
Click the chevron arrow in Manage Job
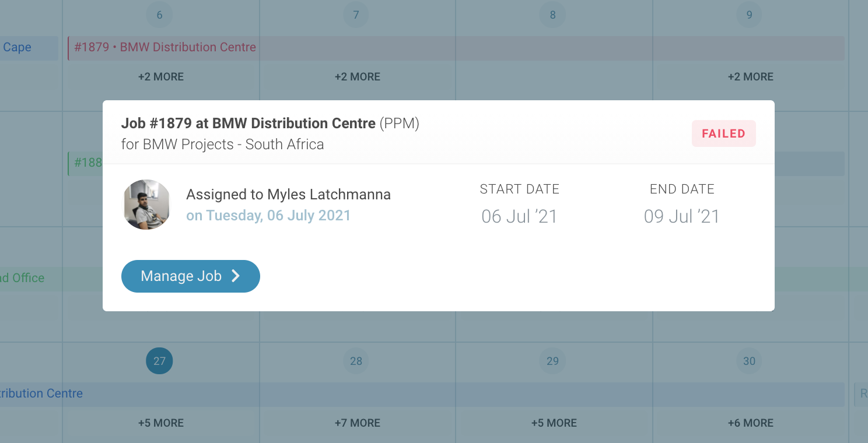(x=236, y=276)
